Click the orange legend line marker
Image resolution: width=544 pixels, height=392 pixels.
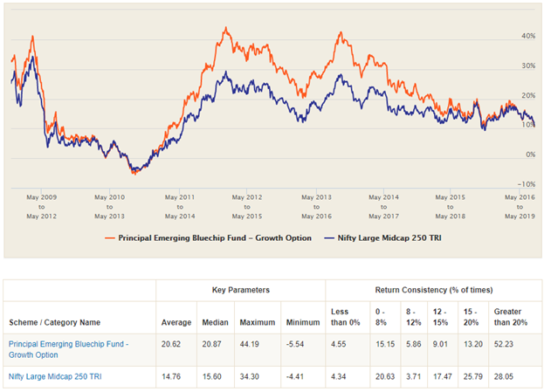click(110, 237)
